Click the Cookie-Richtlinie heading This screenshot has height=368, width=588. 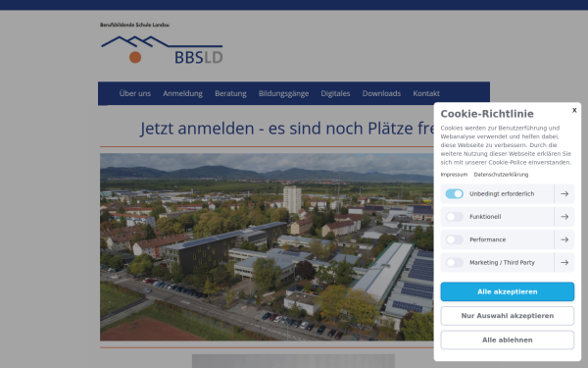(487, 114)
